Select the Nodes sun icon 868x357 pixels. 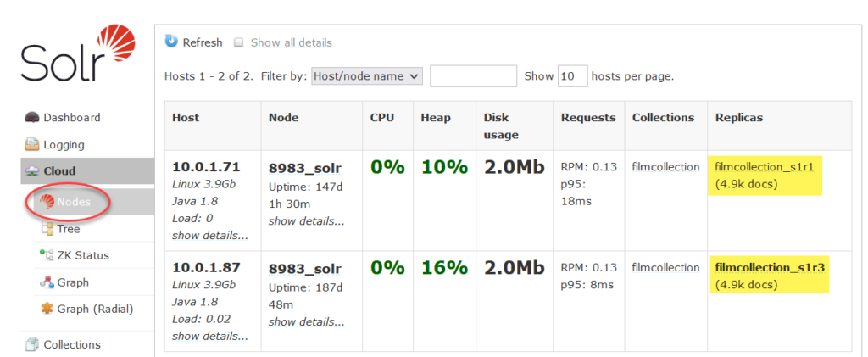tap(47, 202)
